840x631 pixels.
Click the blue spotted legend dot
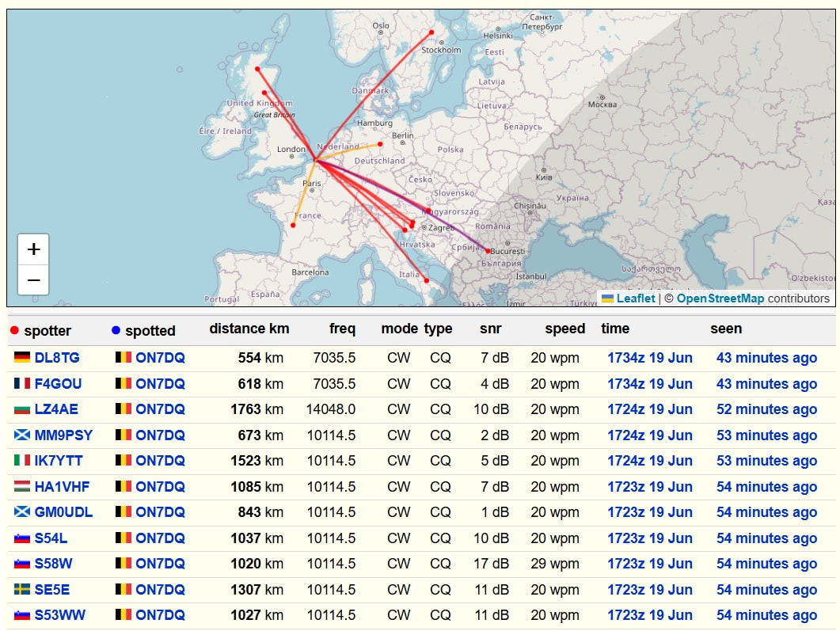pos(116,330)
